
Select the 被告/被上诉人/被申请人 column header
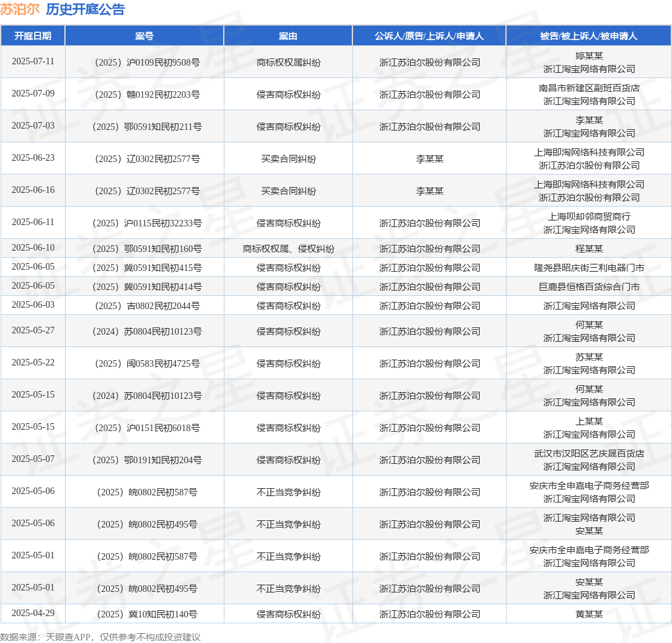coord(589,36)
